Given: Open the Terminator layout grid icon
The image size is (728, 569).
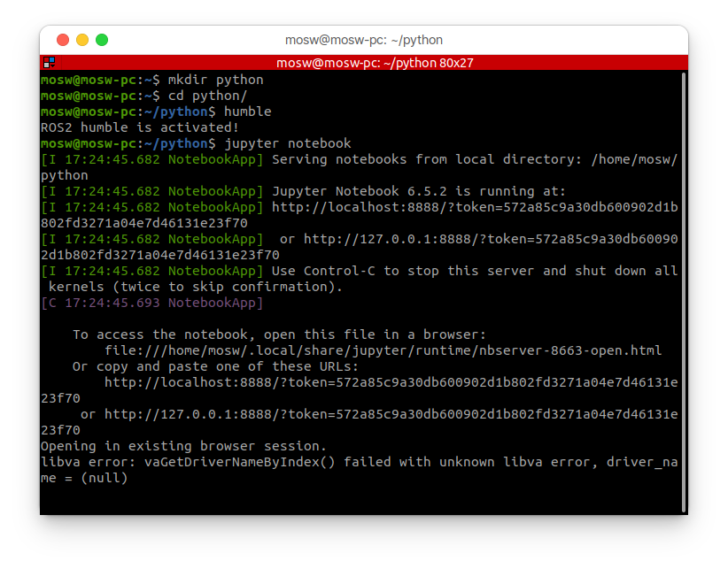Looking at the screenshot, I should [50, 62].
